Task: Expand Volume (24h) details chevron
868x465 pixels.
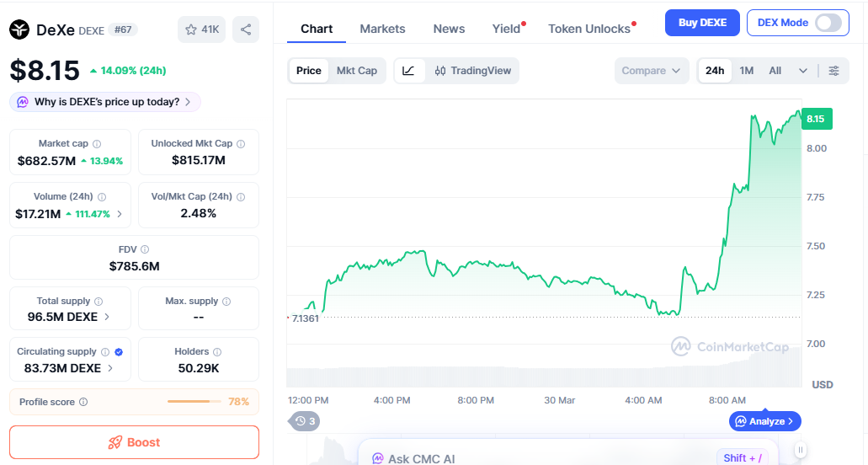Action: coord(120,214)
